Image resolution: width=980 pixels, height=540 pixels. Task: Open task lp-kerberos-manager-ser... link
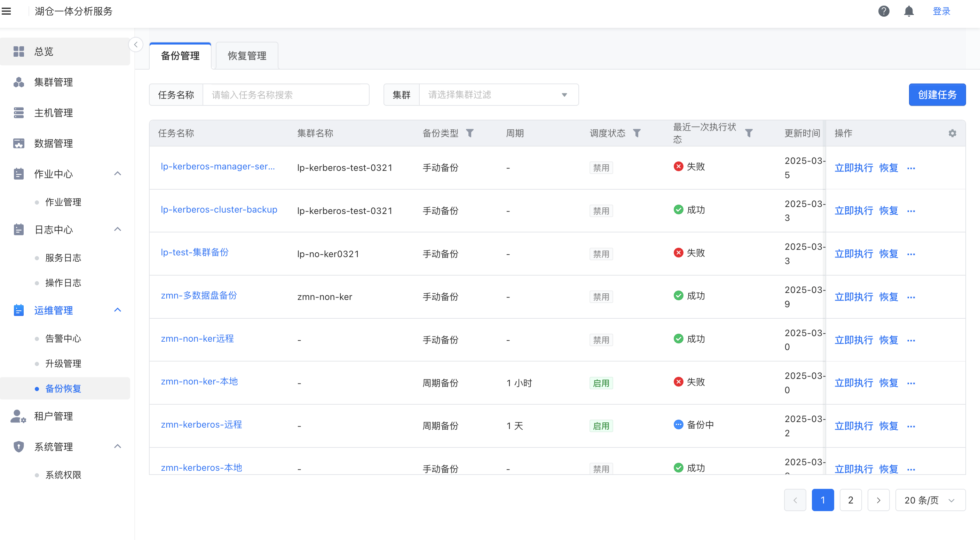point(218,167)
